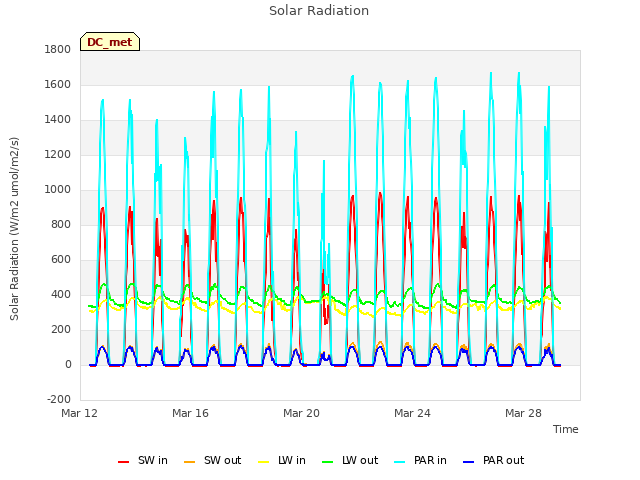Image resolution: width=640 pixels, height=480 pixels.
Task: Toggle the LW out legend entry
Action: pos(350,460)
